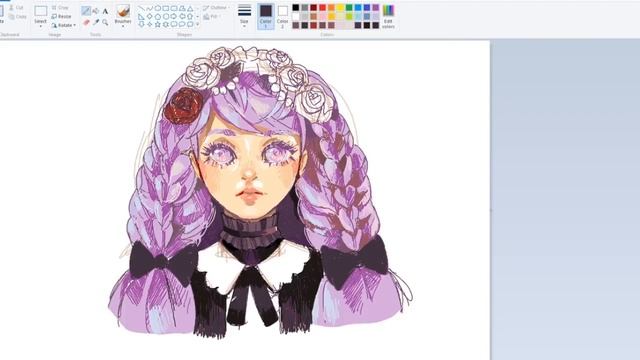Click the red rose on the drawing
640x360 pixels.
[x=183, y=106]
